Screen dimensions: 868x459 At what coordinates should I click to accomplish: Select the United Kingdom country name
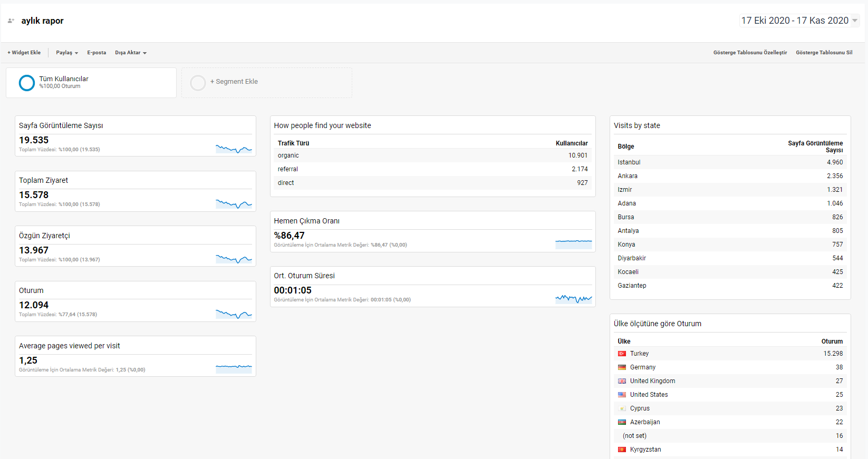(652, 381)
